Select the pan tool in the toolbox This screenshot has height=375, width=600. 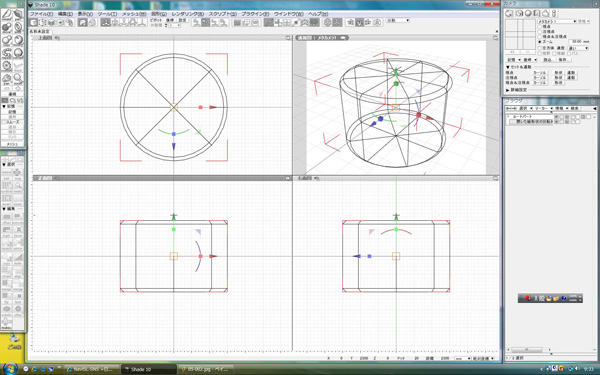(7, 78)
